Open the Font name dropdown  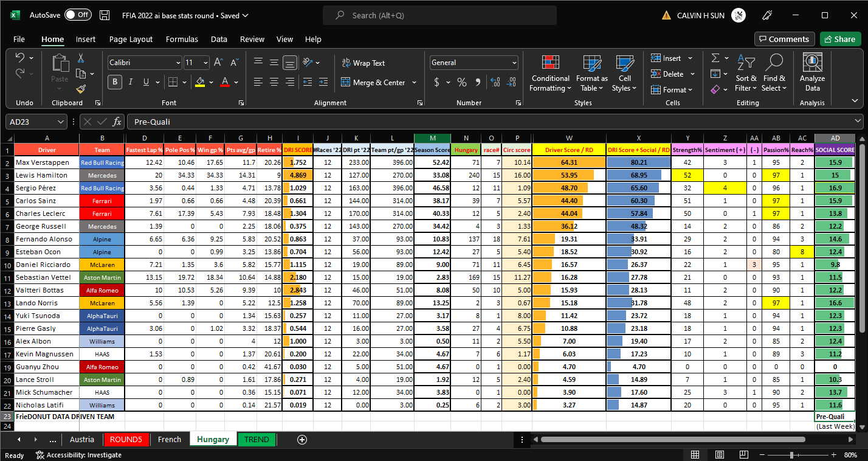177,63
